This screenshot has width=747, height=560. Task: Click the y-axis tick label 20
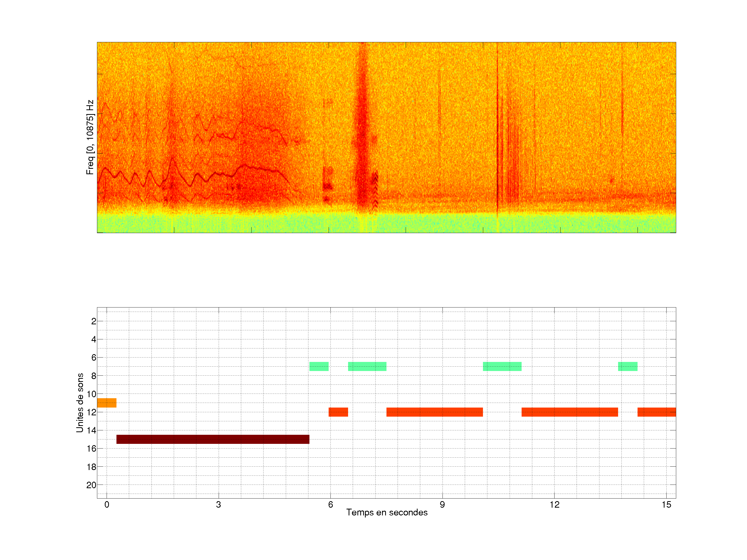91,485
